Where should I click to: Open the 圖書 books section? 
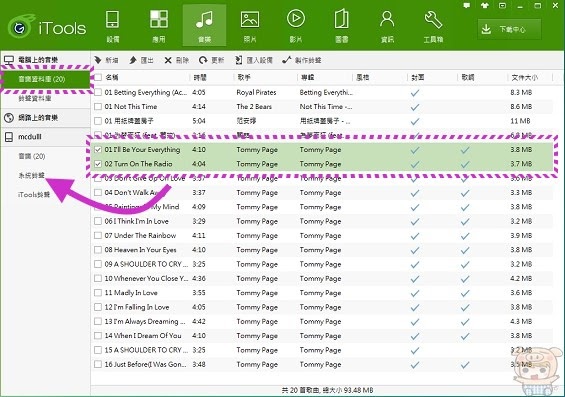(x=341, y=26)
